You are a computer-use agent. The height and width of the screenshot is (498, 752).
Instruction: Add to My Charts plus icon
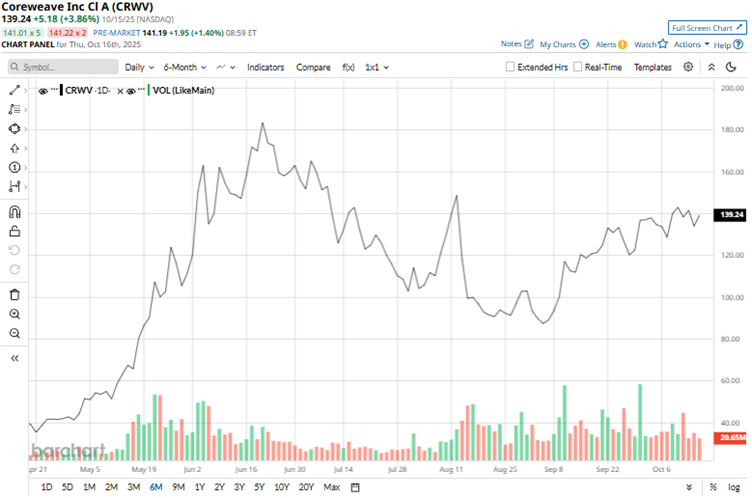click(x=584, y=44)
